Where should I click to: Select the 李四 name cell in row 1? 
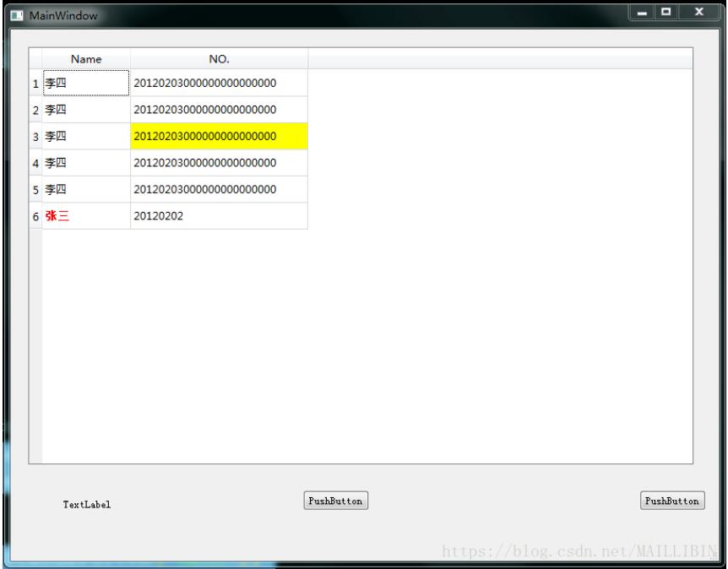coord(86,83)
